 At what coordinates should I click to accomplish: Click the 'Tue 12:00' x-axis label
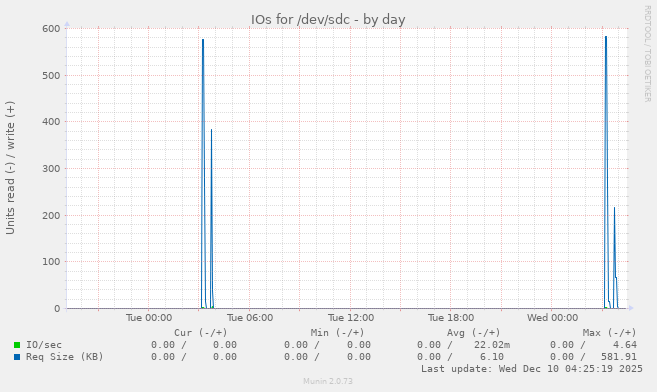pos(351,318)
